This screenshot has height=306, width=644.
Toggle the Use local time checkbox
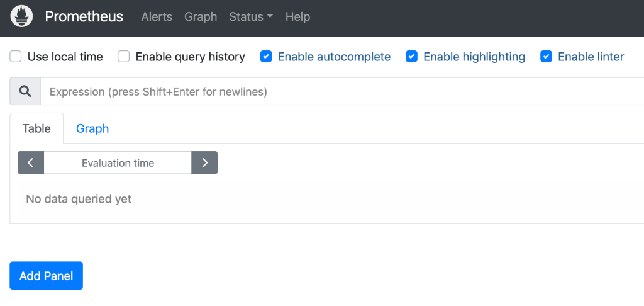tap(16, 57)
